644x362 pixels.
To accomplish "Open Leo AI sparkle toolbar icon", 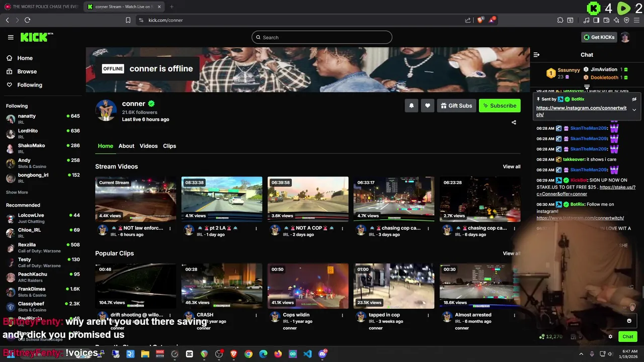I will click(616, 20).
